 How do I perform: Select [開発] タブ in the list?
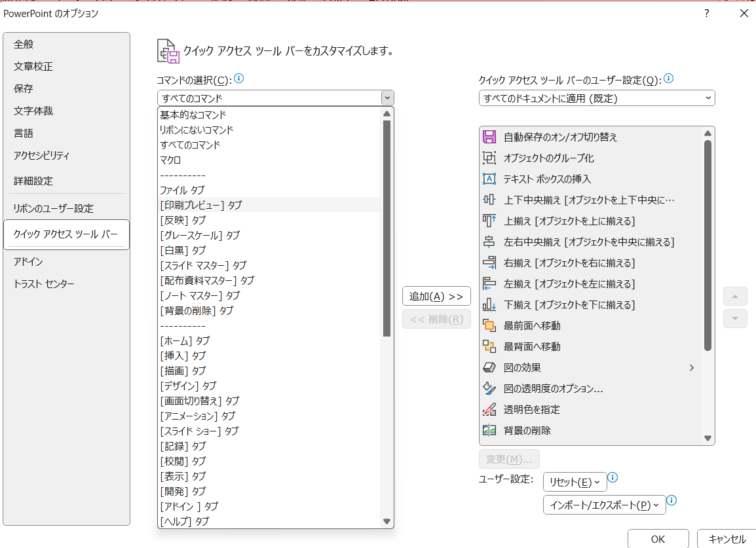(269, 490)
